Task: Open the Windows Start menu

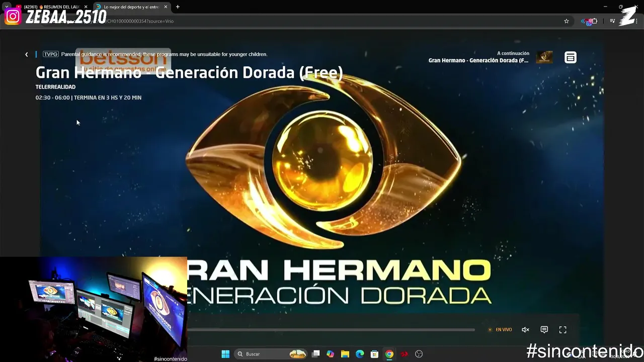Action: (225, 354)
